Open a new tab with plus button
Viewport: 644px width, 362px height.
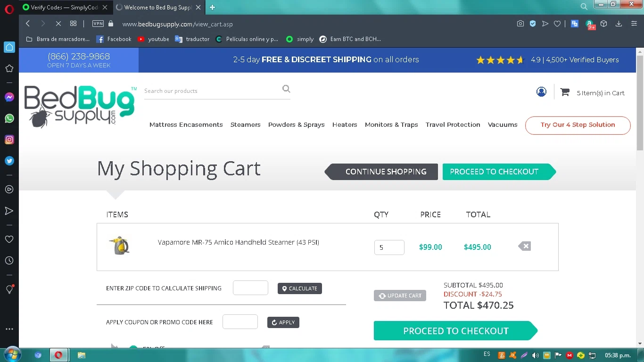213,7
